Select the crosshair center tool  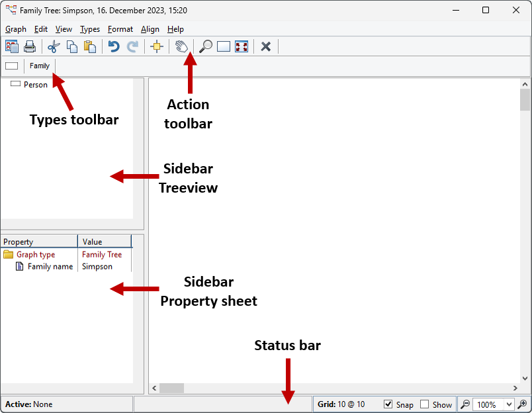click(x=157, y=46)
